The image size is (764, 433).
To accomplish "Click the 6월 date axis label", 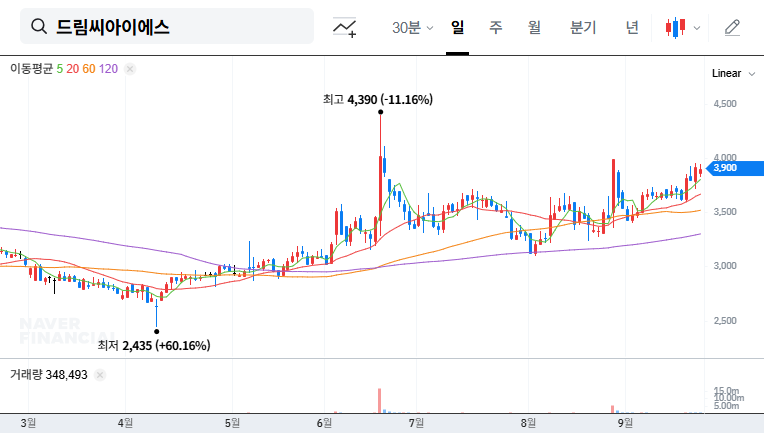I will pos(324,423).
